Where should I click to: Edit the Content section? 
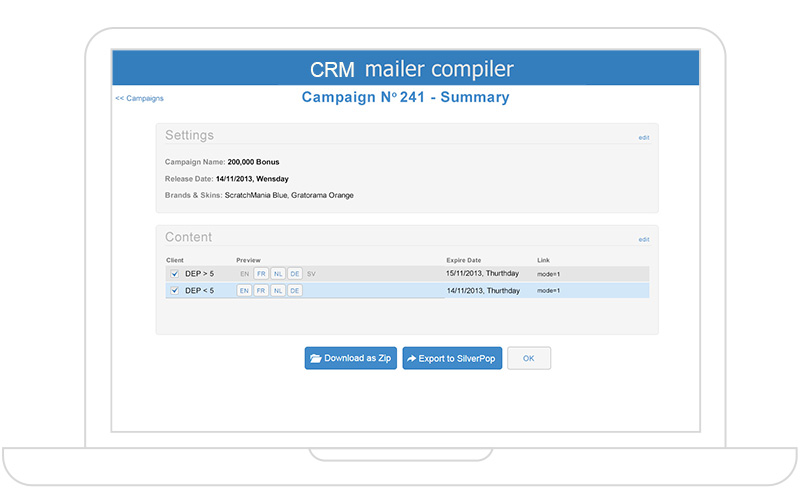click(x=644, y=239)
